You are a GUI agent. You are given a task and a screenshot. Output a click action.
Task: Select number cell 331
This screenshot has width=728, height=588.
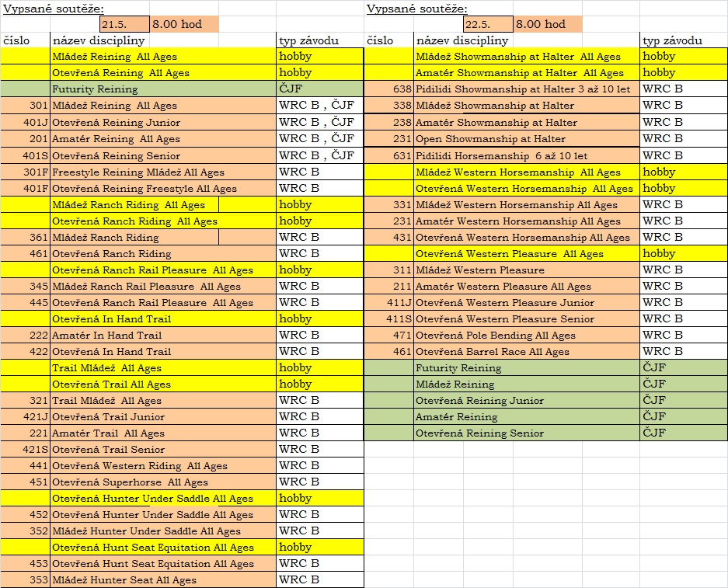pos(389,204)
